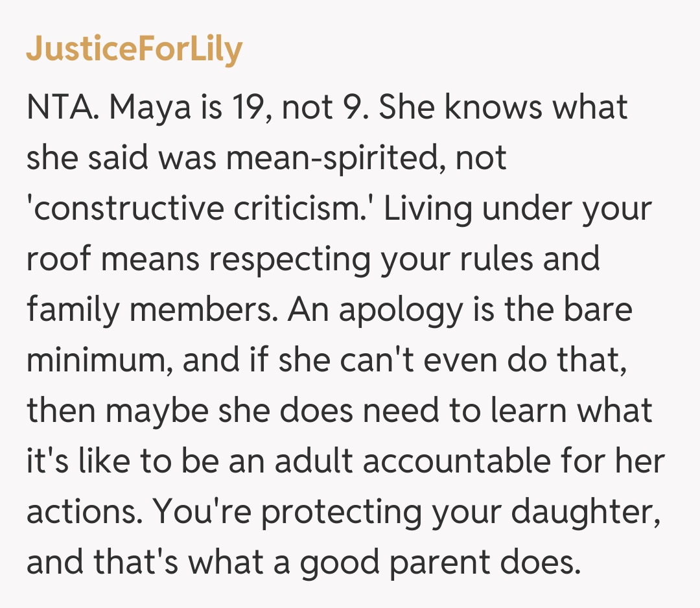700x608 pixels.
Task: Click the word 'respecting' in the text
Action: tap(288, 259)
